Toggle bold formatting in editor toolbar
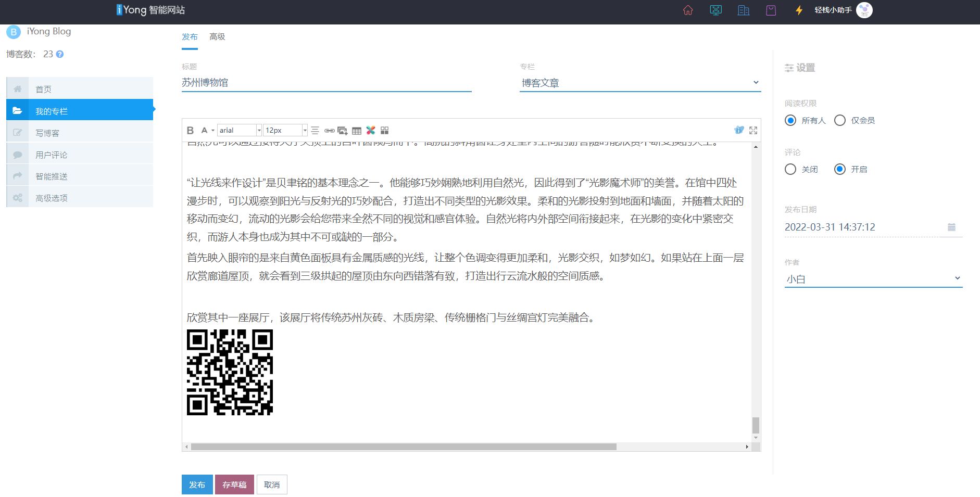This screenshot has width=980, height=497. (x=190, y=130)
